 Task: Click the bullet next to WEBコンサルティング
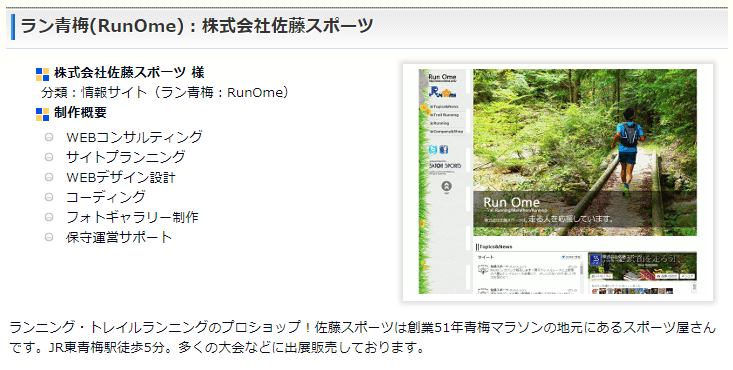pyautogui.click(x=49, y=137)
